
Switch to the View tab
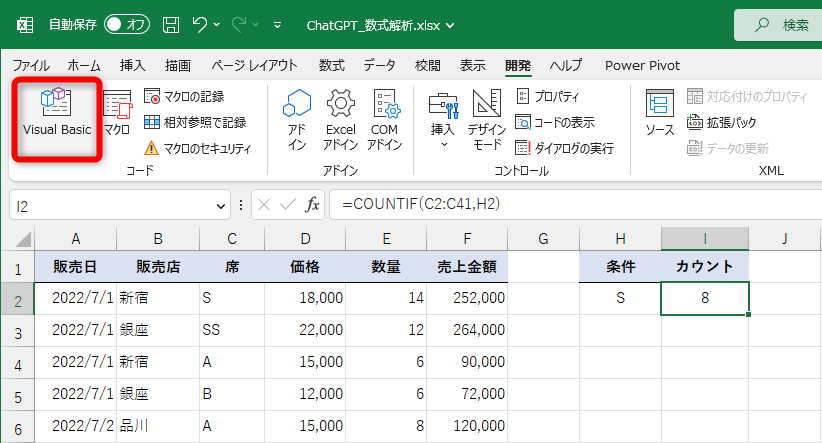click(x=473, y=66)
